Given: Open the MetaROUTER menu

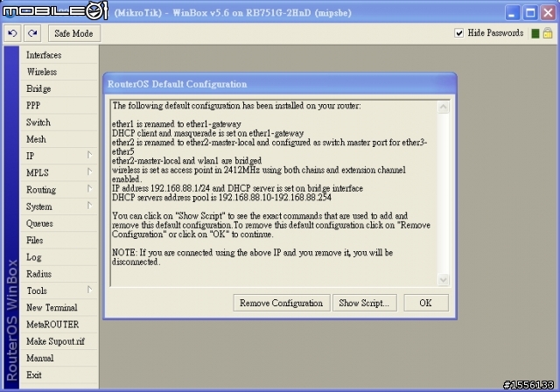Looking at the screenshot, I should [x=59, y=324].
